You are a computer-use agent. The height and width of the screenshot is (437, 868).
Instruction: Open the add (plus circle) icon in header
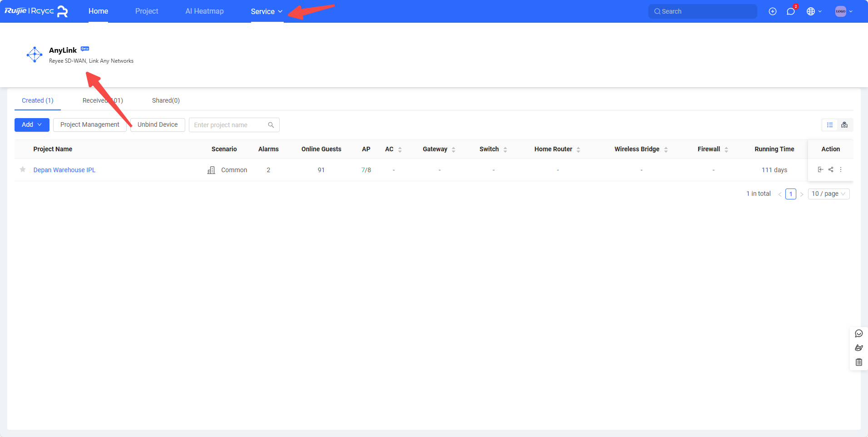click(x=773, y=11)
